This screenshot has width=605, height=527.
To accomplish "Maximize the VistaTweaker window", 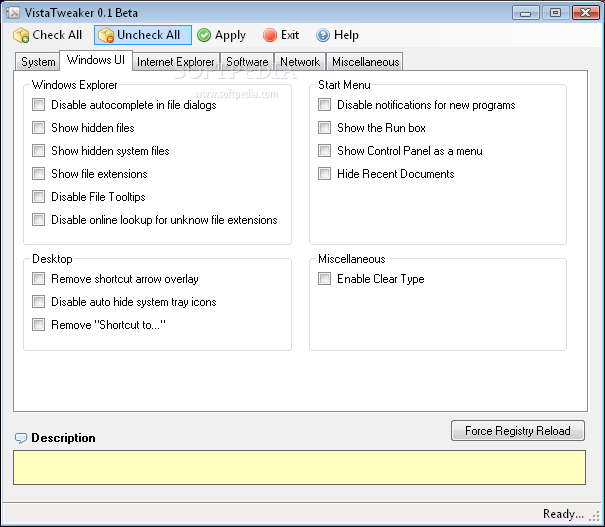I will click(555, 13).
